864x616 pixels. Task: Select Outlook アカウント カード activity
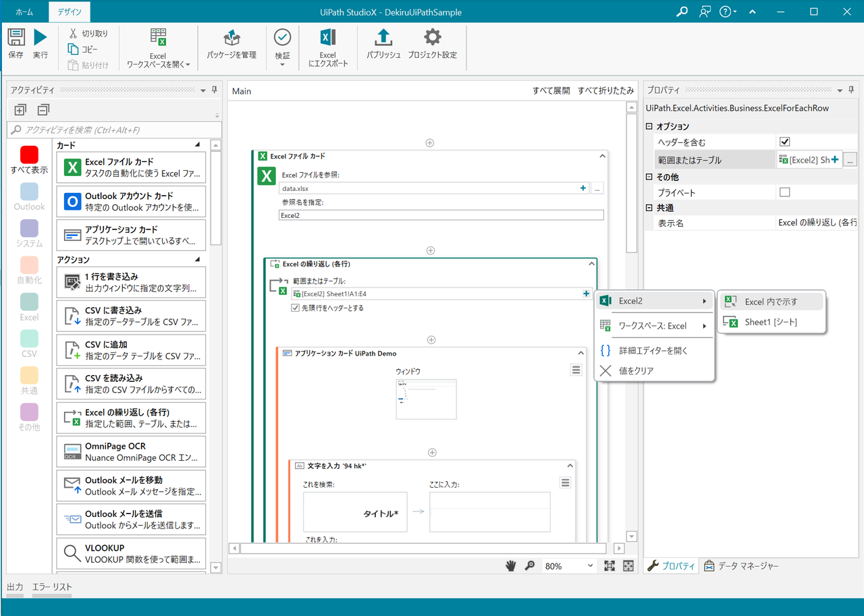tap(131, 201)
